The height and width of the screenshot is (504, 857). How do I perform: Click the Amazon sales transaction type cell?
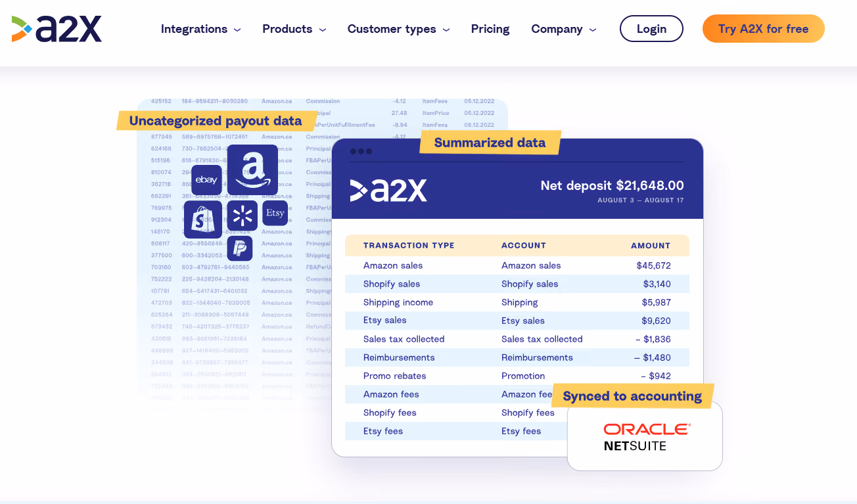coord(393,265)
